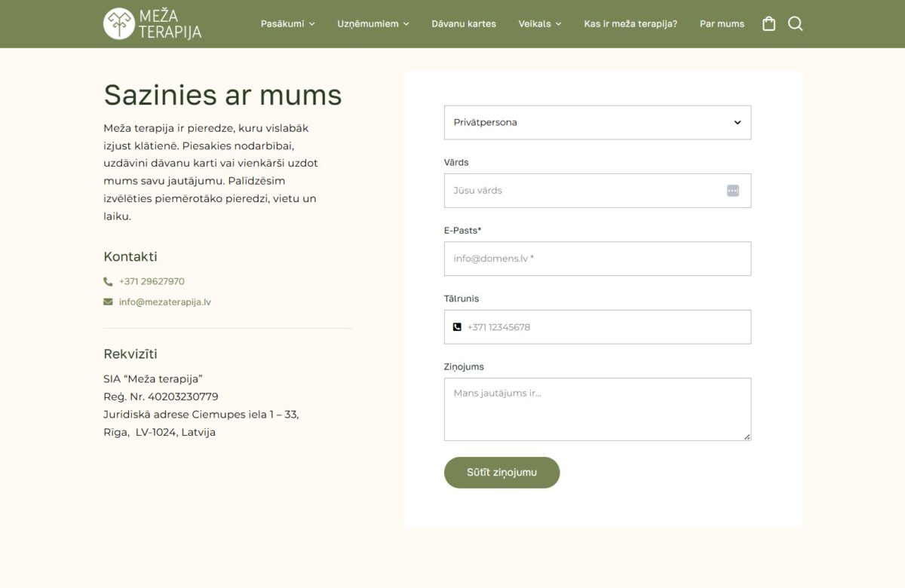Click the resize handle of the Ziņojums textarea
905x588 pixels.
(747, 436)
